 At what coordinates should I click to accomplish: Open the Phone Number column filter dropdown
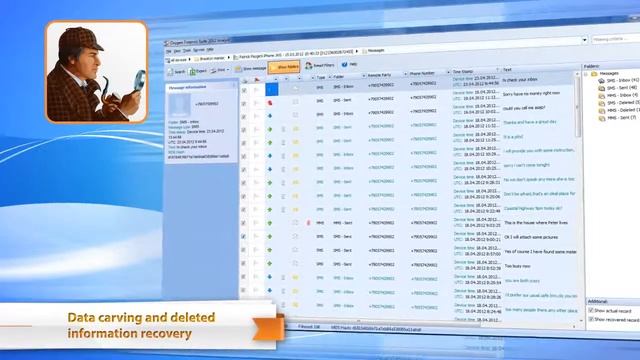448,73
